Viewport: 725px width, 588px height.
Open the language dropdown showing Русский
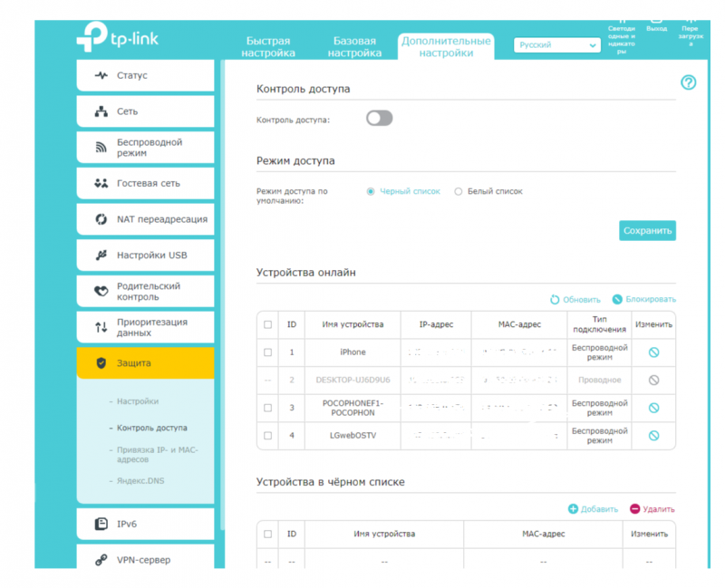coord(556,44)
